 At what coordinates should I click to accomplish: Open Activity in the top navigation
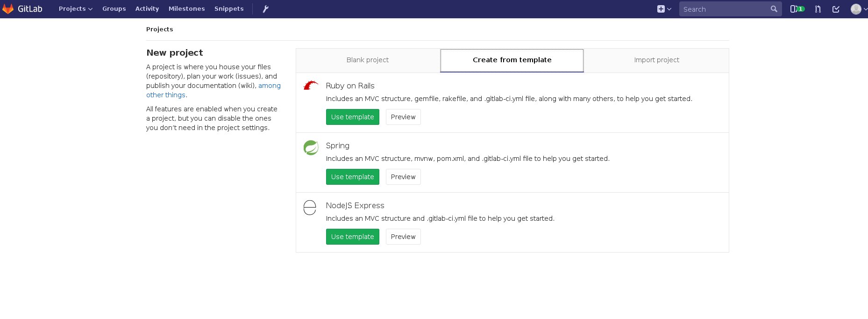tap(147, 9)
